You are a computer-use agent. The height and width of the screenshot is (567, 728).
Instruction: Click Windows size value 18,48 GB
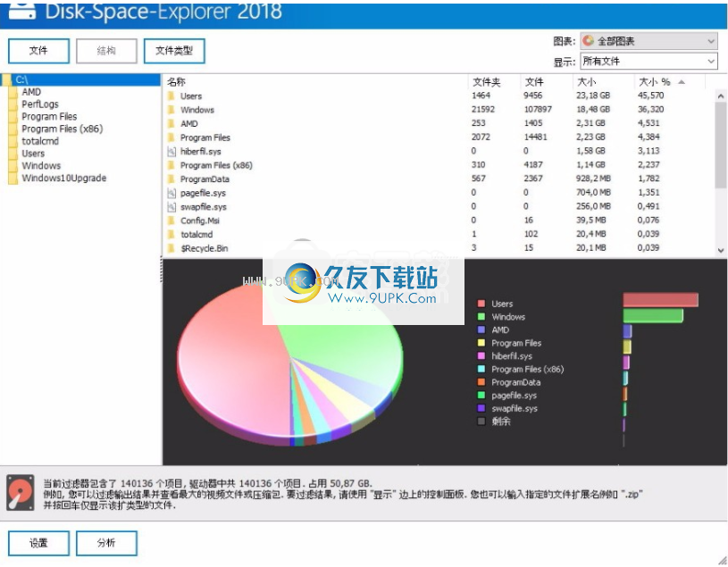coord(593,110)
